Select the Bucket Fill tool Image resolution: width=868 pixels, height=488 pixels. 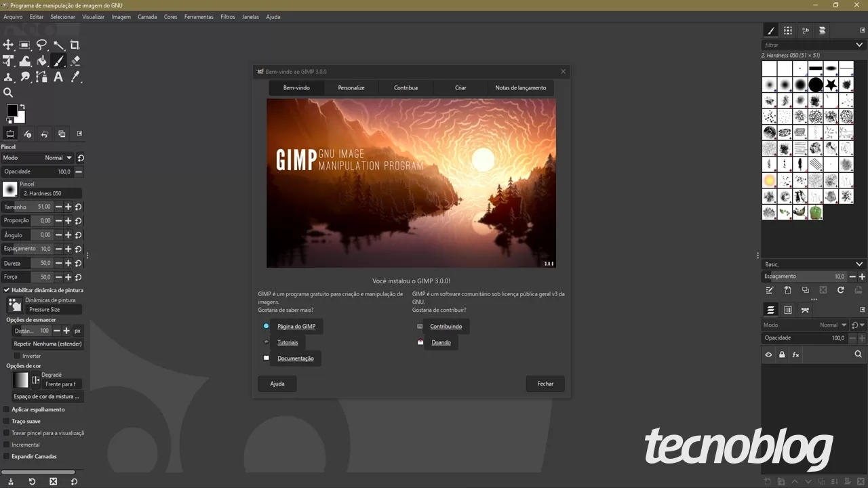click(42, 61)
